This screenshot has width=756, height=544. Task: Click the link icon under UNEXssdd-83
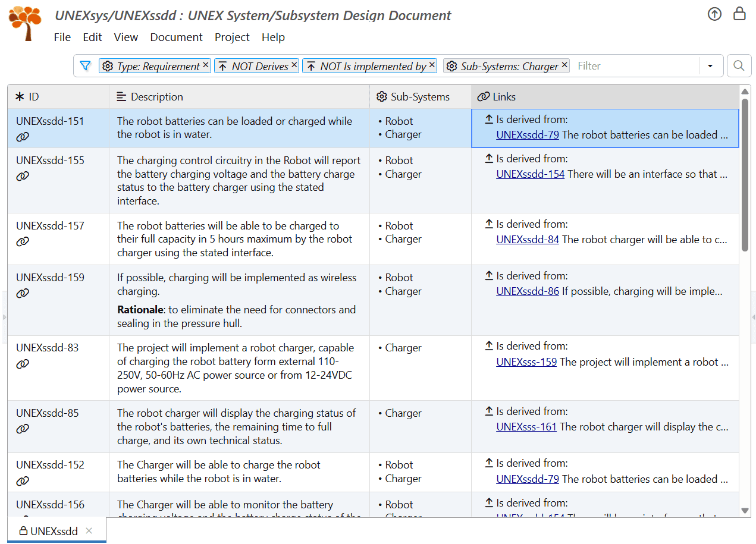[22, 363]
